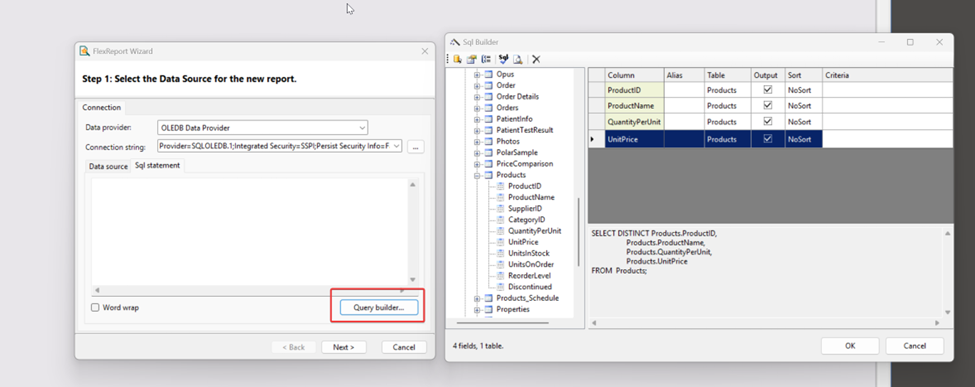Expand the Products_Schedule table node
This screenshot has height=387, width=975.
(477, 298)
